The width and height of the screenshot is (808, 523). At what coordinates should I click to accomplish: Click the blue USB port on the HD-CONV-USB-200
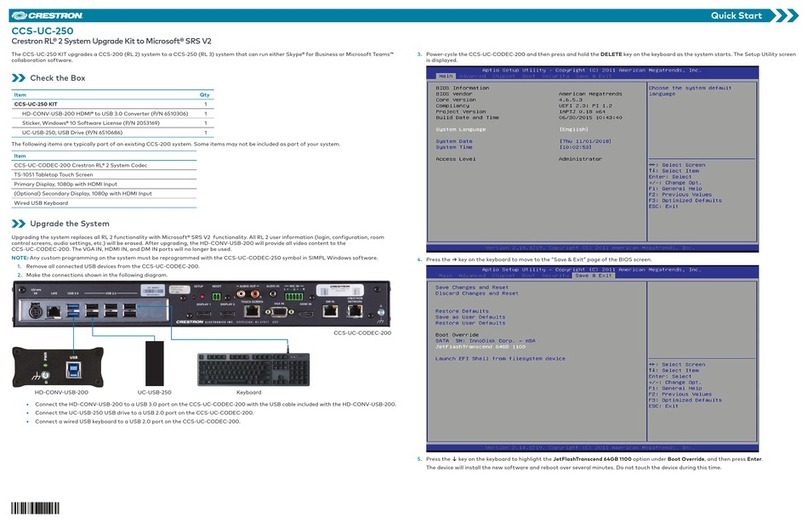click(74, 369)
